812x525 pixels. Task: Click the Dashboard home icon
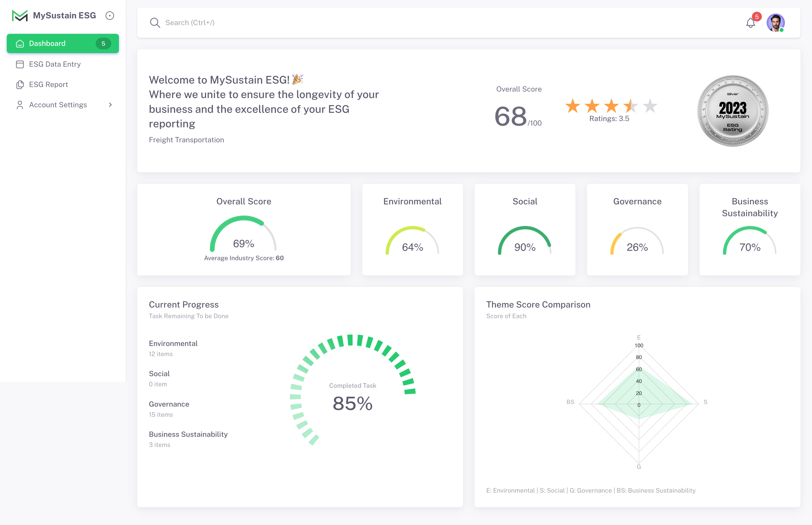[x=20, y=44]
